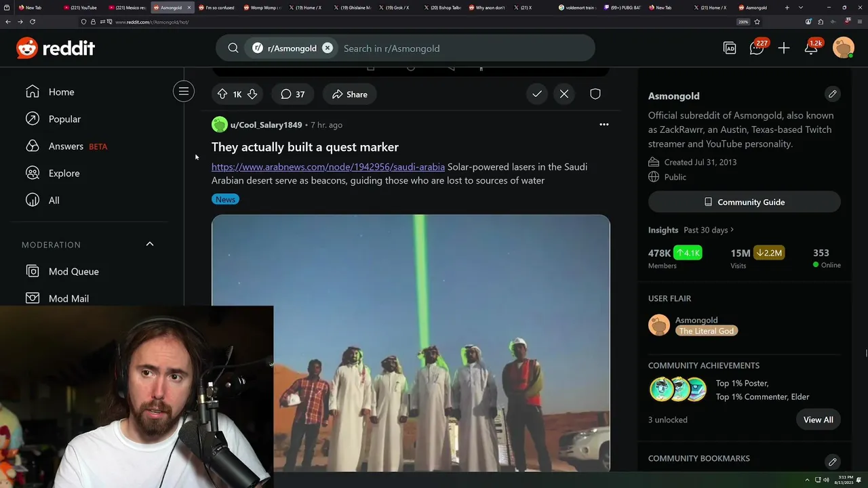Open the 37 comments

[x=293, y=94]
